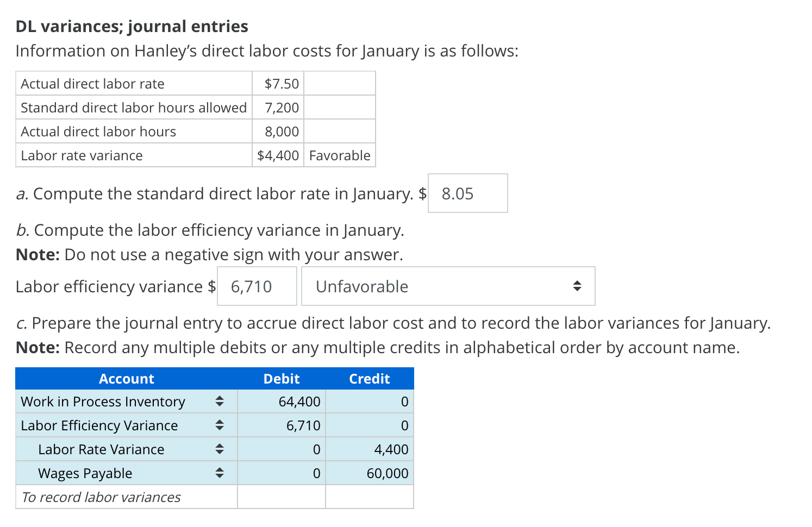Click the labor efficiency variance input showing 6,710
812x527 pixels.
click(x=256, y=286)
